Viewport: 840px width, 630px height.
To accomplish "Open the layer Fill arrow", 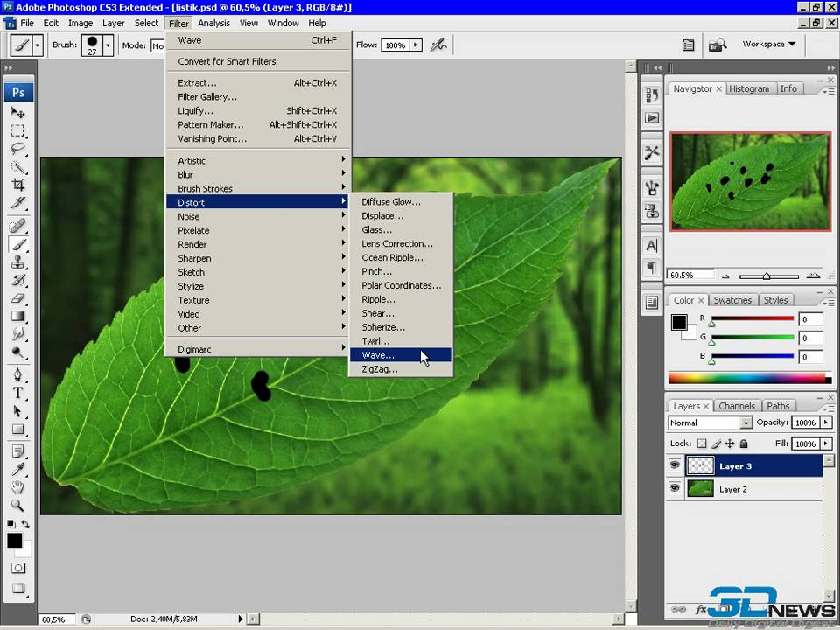I will [x=826, y=444].
